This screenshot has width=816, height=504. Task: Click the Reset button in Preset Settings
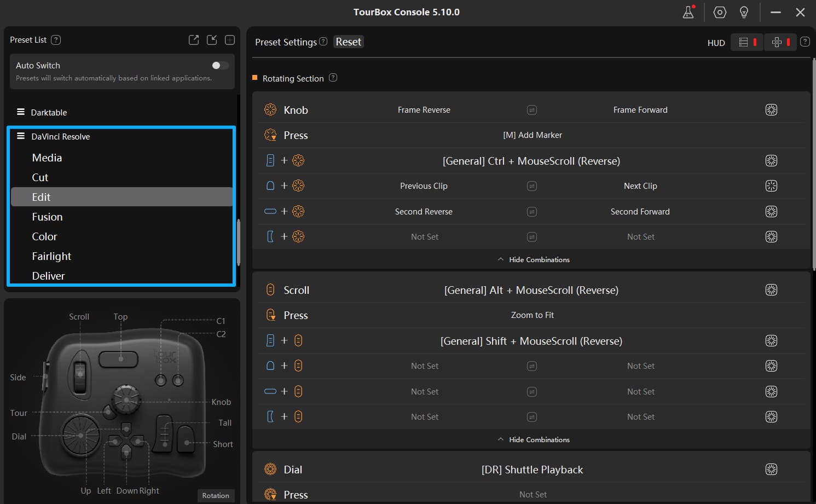coord(348,41)
